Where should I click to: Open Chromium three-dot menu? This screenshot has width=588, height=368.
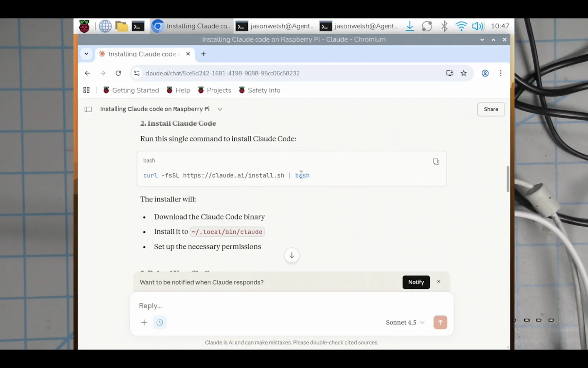click(x=501, y=73)
